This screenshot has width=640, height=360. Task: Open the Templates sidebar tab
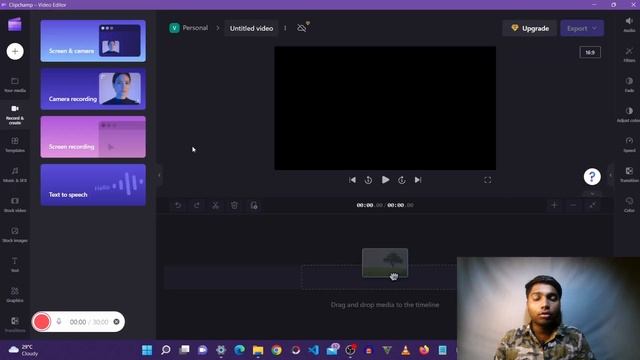point(15,145)
